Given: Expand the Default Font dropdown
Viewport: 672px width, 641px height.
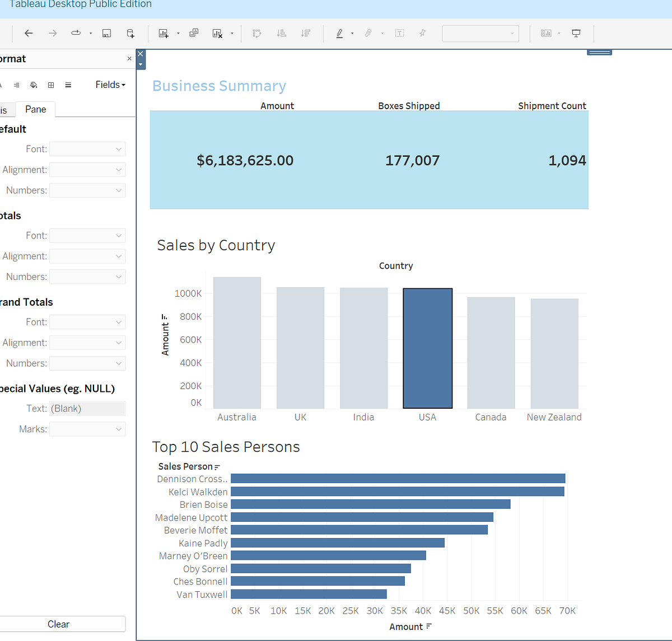Looking at the screenshot, I should pos(87,149).
